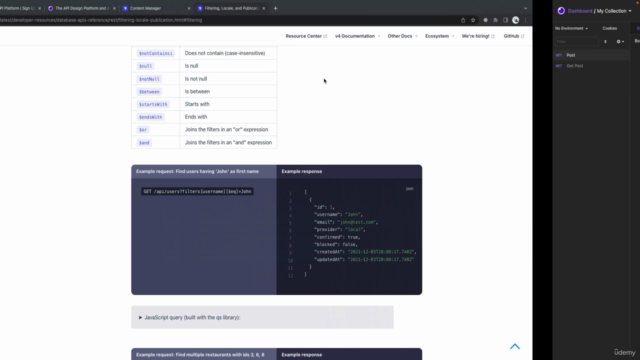The width and height of the screenshot is (640, 360).
Task: Open the browser profile avatar
Action: 516,20
